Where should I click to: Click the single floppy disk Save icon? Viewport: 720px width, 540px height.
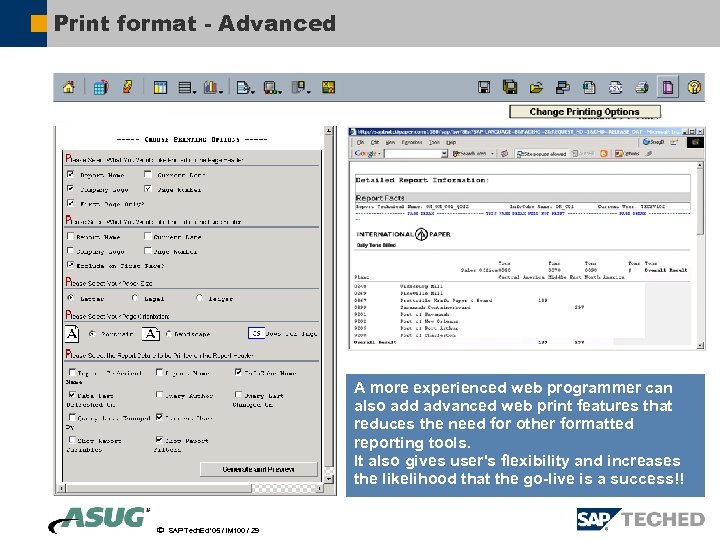coord(484,87)
